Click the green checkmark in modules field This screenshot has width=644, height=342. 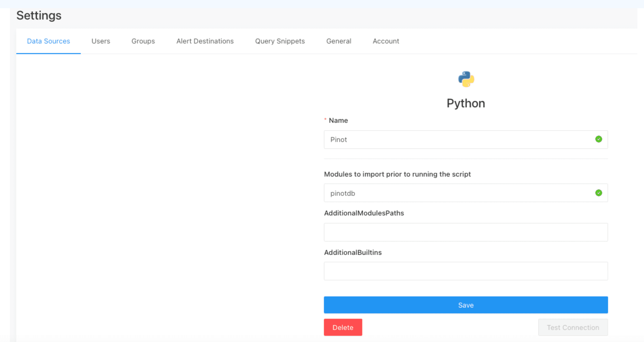click(x=599, y=193)
